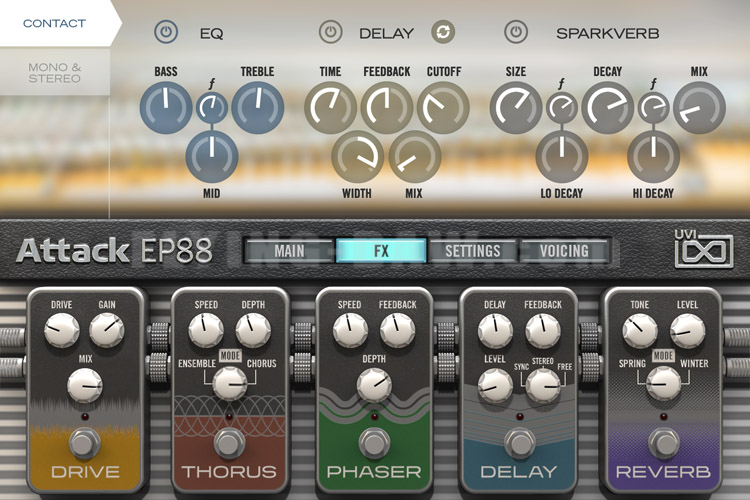Click the delay CUTOFF knob
The image size is (750, 500).
point(443,108)
